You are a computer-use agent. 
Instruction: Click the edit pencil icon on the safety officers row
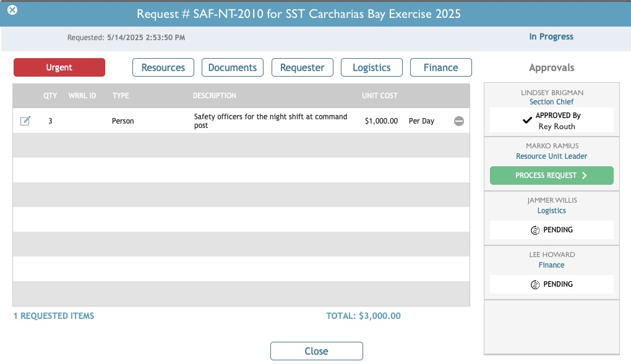coord(25,121)
